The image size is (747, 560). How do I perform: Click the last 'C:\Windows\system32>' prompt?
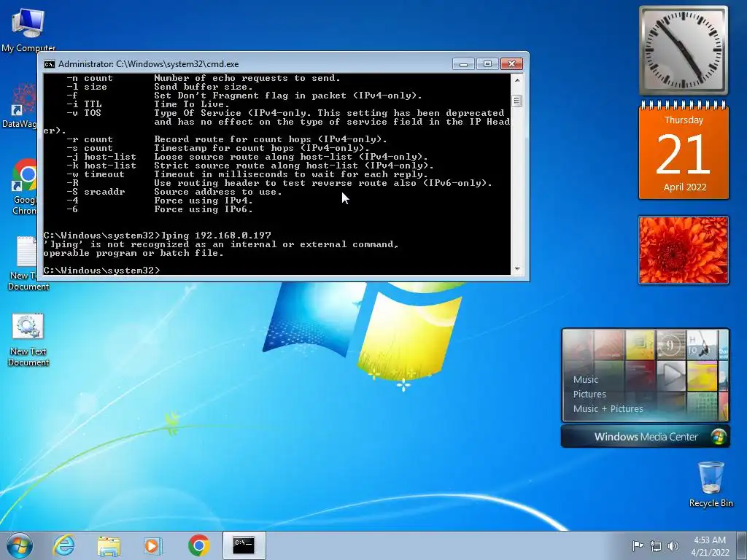102,271
